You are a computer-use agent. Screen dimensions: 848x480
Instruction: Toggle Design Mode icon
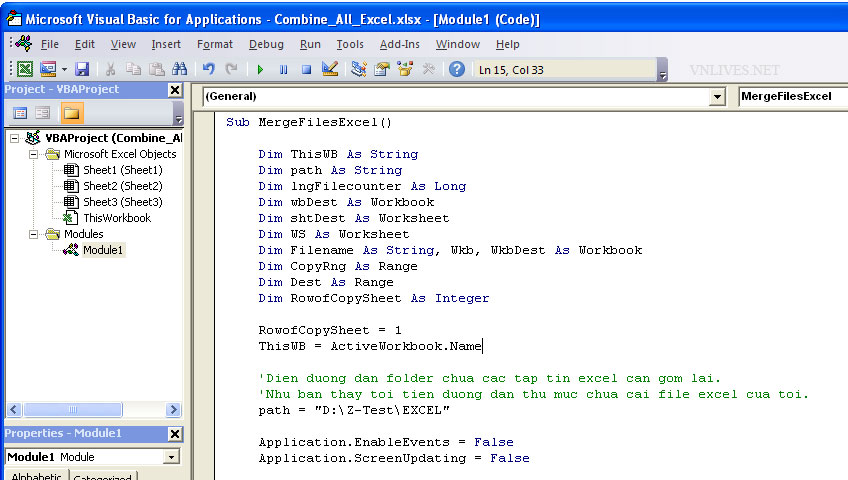pyautogui.click(x=330, y=69)
